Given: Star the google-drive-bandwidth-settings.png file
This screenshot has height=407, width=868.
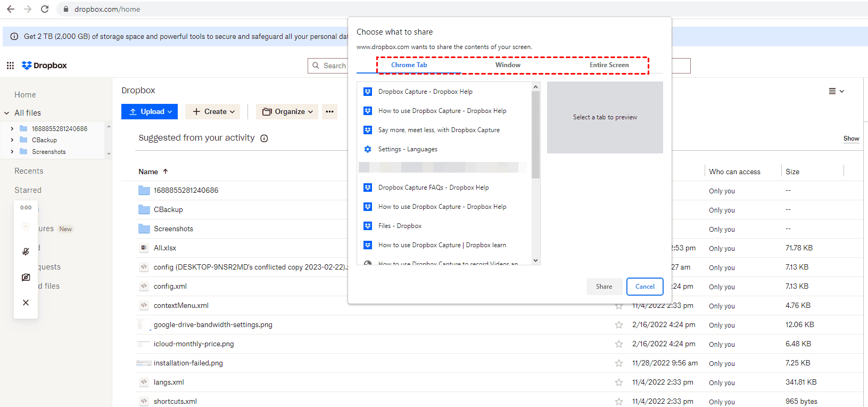Looking at the screenshot, I should [619, 324].
